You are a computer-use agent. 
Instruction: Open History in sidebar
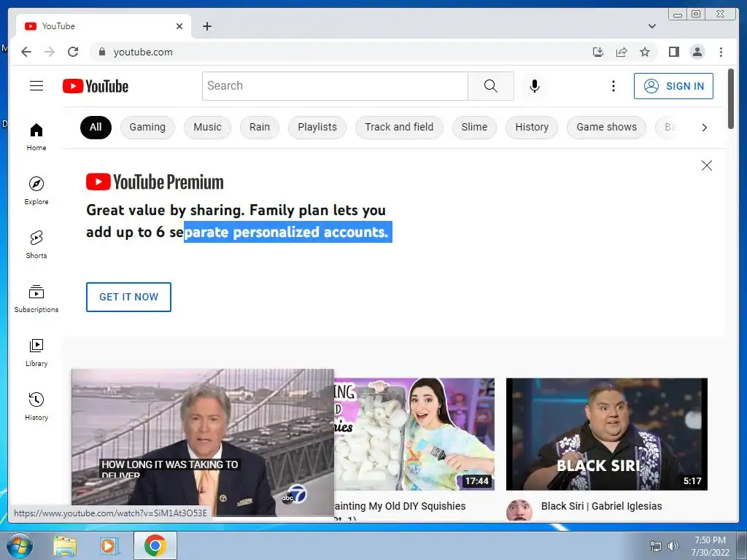tap(36, 406)
